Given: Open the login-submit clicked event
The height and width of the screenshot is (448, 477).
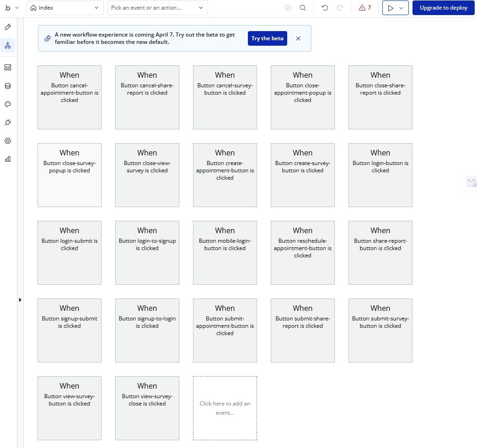Looking at the screenshot, I should [70, 253].
